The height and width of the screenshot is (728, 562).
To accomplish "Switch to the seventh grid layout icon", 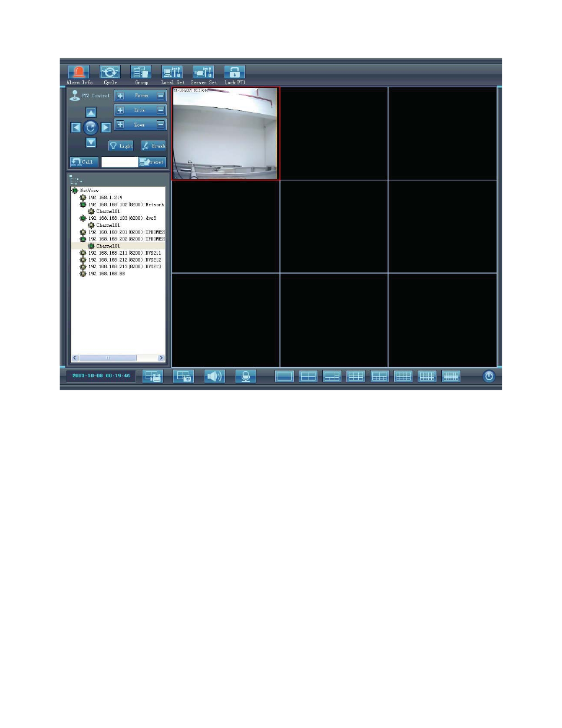I will click(427, 376).
